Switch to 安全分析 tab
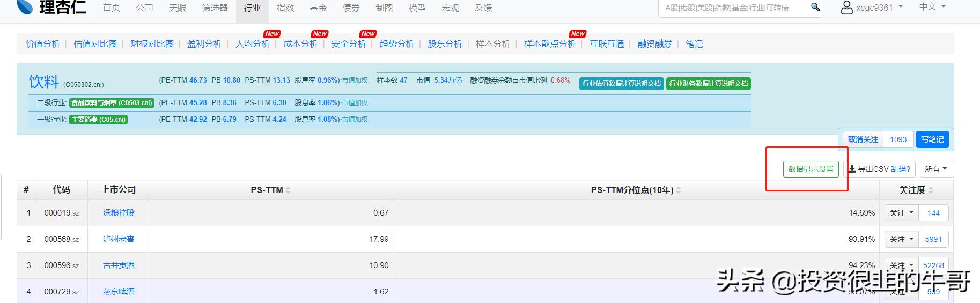Screen dimensions: 980x303 click(x=349, y=44)
